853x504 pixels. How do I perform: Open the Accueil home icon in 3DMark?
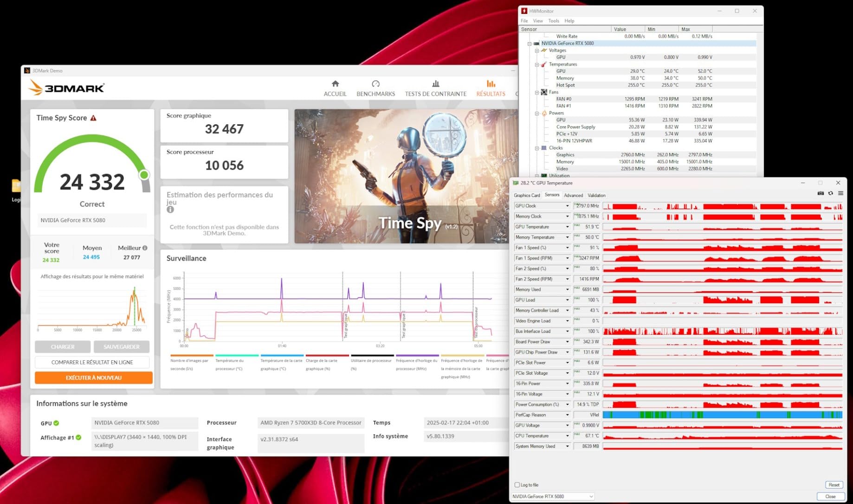pos(335,84)
